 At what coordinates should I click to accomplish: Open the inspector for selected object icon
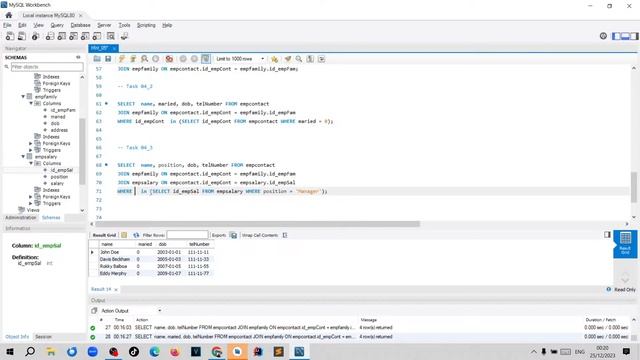click(36, 36)
